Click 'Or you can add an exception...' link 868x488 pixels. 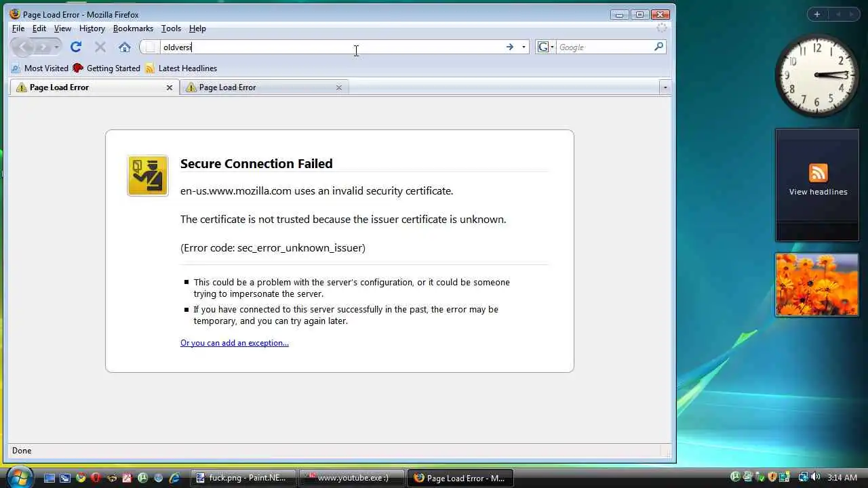click(235, 343)
